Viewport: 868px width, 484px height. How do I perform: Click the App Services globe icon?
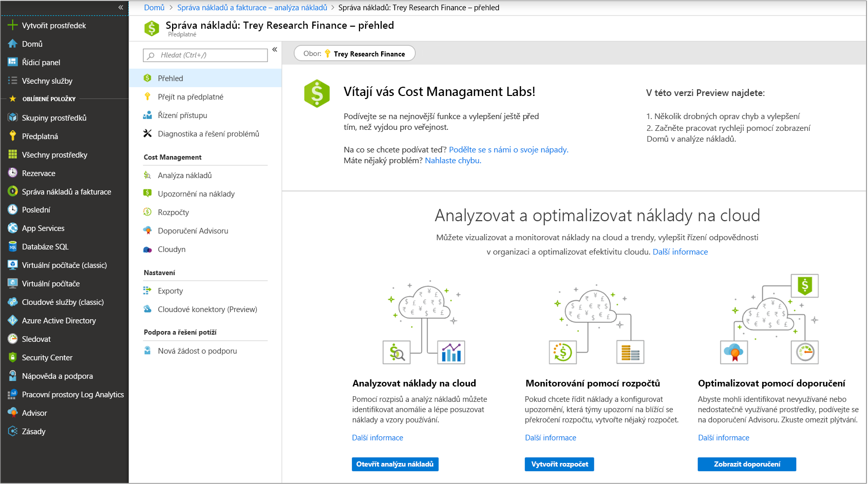12,228
